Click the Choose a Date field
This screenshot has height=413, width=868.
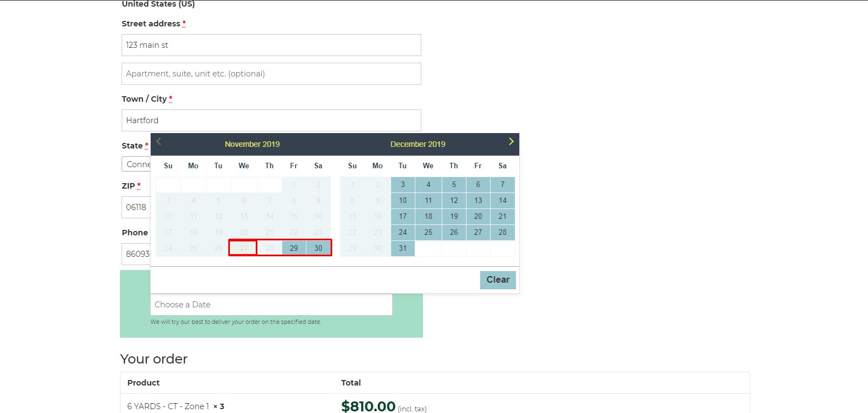271,305
